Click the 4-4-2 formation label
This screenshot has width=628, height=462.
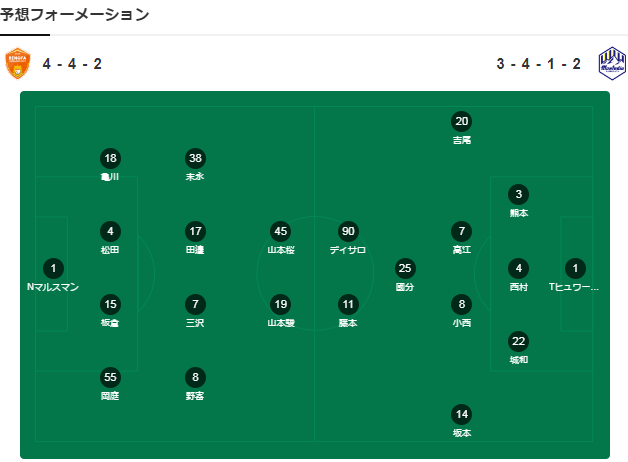[72, 64]
